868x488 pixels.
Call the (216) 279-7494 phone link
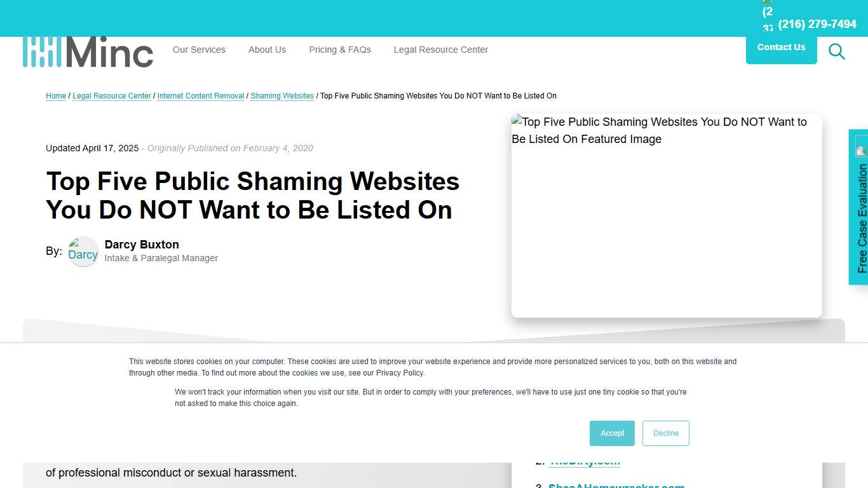coord(817,24)
